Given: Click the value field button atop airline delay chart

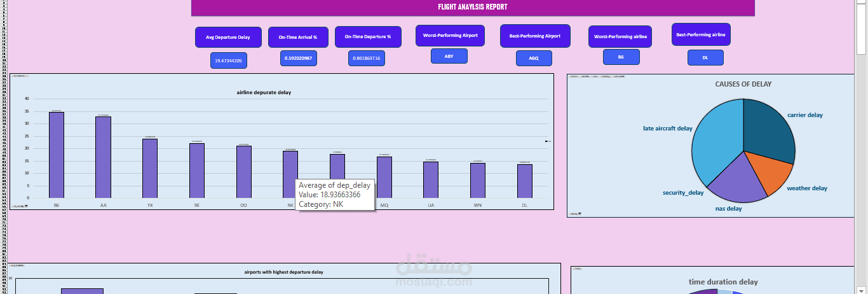Looking at the screenshot, I should [x=18, y=76].
